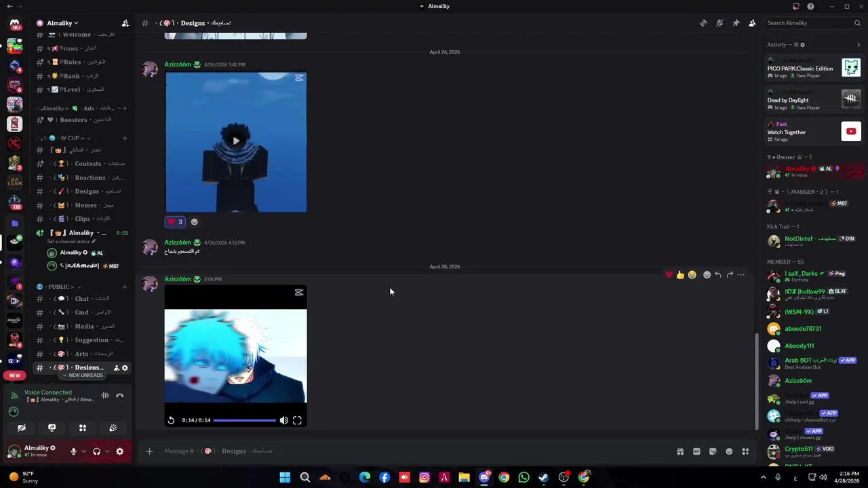The height and width of the screenshot is (488, 868).
Task: Open the PICO PARK:Classic Edition activity card
Action: pos(813,68)
